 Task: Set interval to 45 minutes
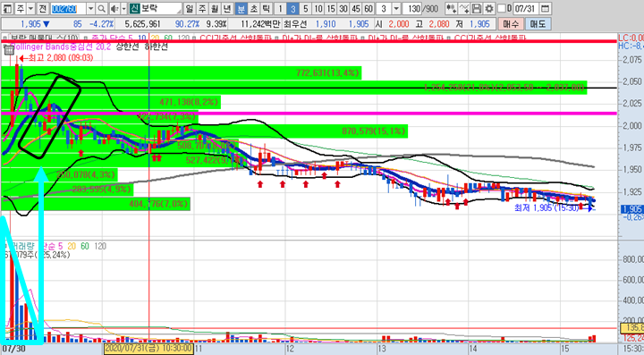pyautogui.click(x=356, y=8)
